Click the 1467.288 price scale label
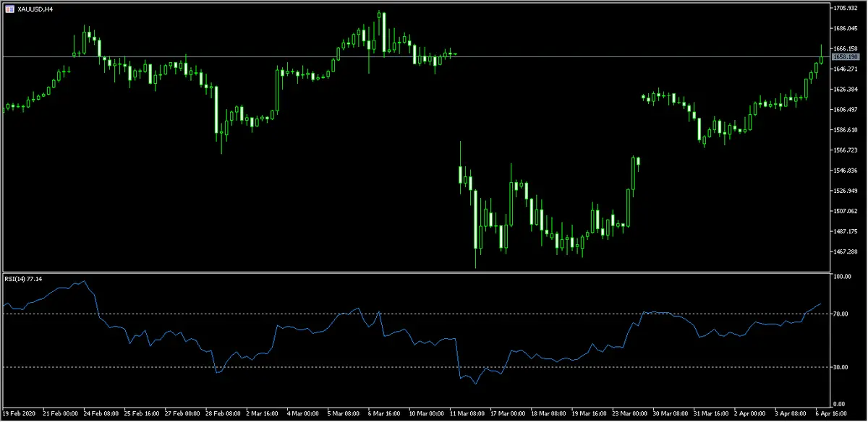This screenshot has height=422, width=868. (x=845, y=251)
